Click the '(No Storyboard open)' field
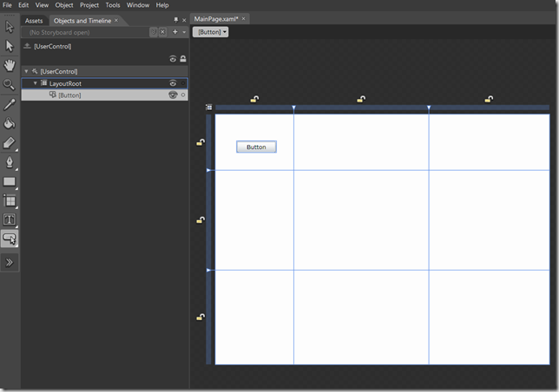 click(86, 32)
